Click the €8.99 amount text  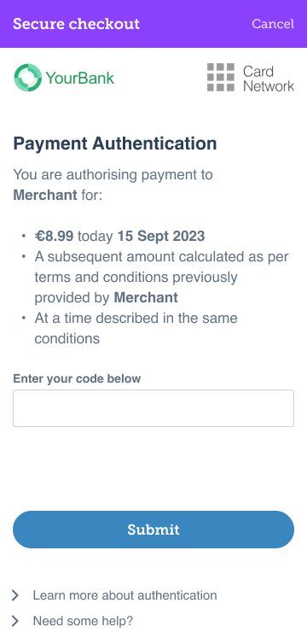(54, 236)
